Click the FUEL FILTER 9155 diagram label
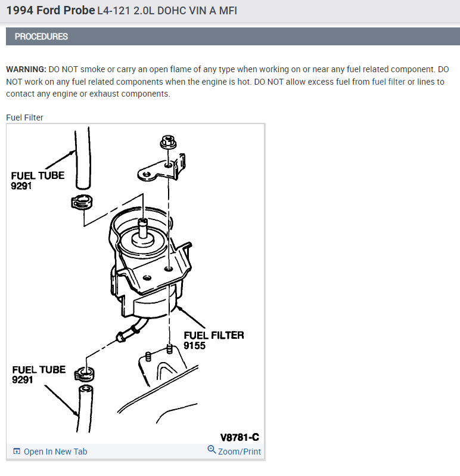The image size is (460, 476). click(x=213, y=341)
